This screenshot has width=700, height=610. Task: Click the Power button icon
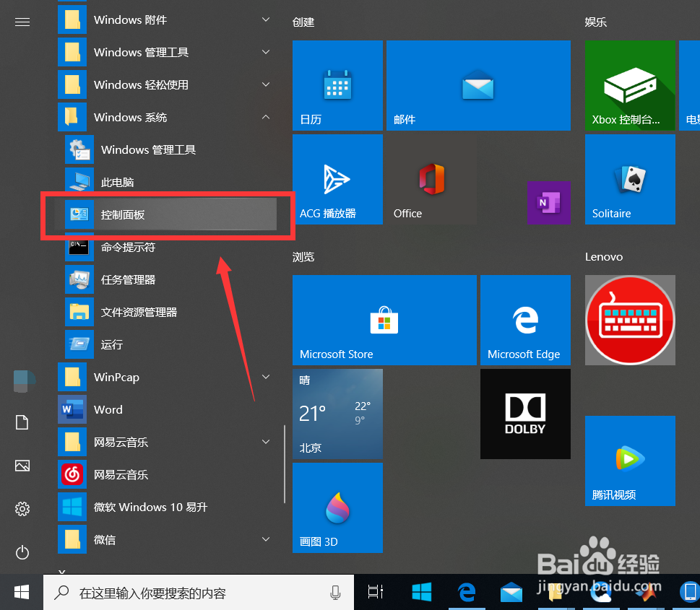(22, 552)
